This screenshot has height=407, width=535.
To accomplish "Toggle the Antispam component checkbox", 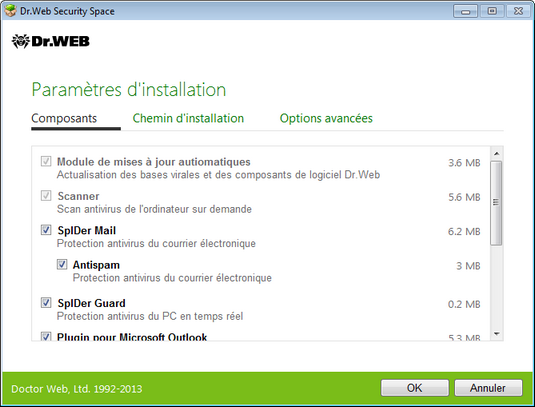I will pyautogui.click(x=62, y=264).
